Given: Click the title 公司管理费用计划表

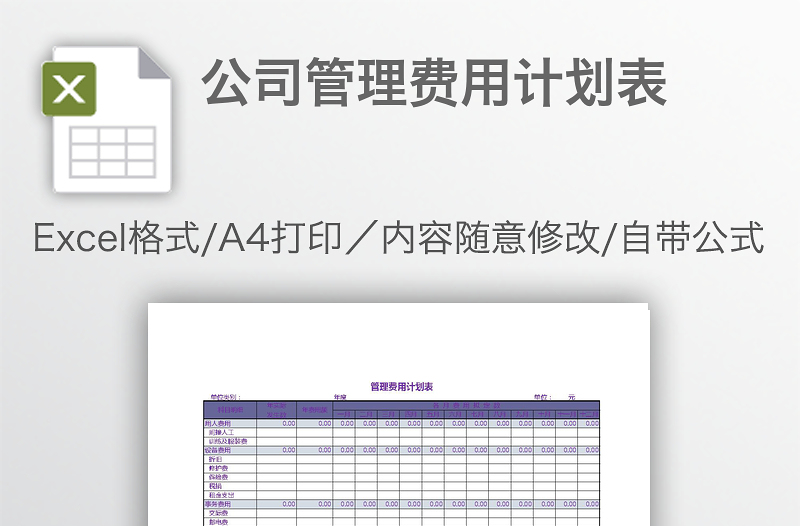Looking at the screenshot, I should tap(435, 84).
